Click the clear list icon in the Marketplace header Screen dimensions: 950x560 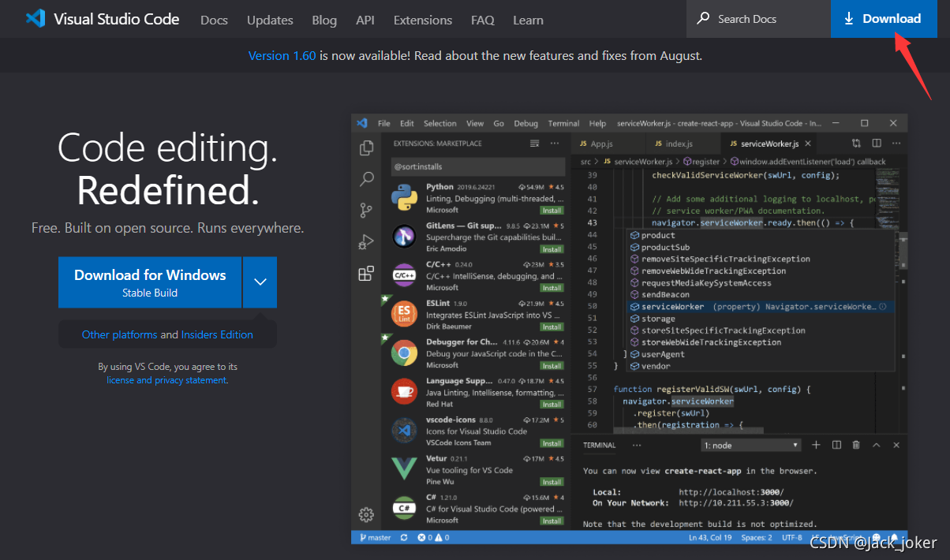pos(535,144)
